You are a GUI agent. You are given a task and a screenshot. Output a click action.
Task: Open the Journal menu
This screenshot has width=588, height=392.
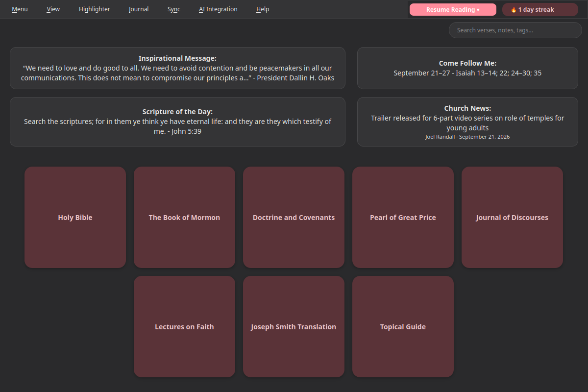coord(139,9)
